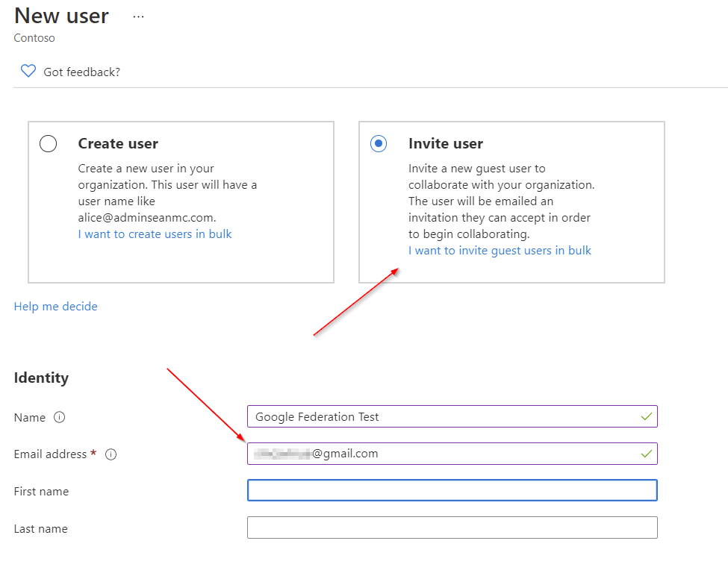This screenshot has width=728, height=576.
Task: Click the info icon beside Email address
Action: click(111, 454)
